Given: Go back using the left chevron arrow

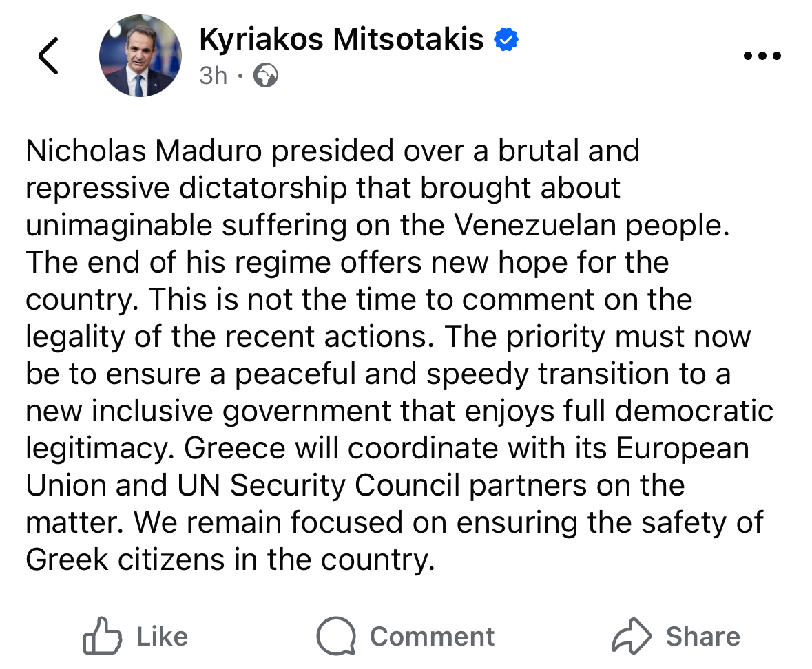Looking at the screenshot, I should tap(48, 56).
